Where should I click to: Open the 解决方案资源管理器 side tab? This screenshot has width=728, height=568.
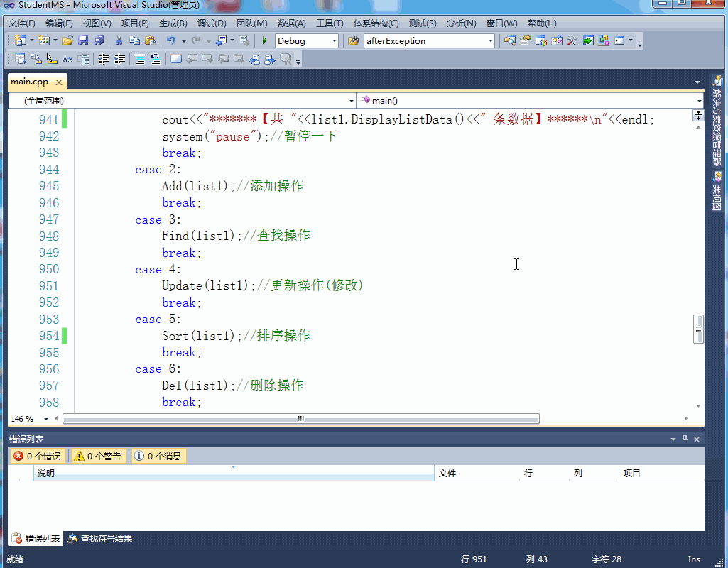(717, 121)
